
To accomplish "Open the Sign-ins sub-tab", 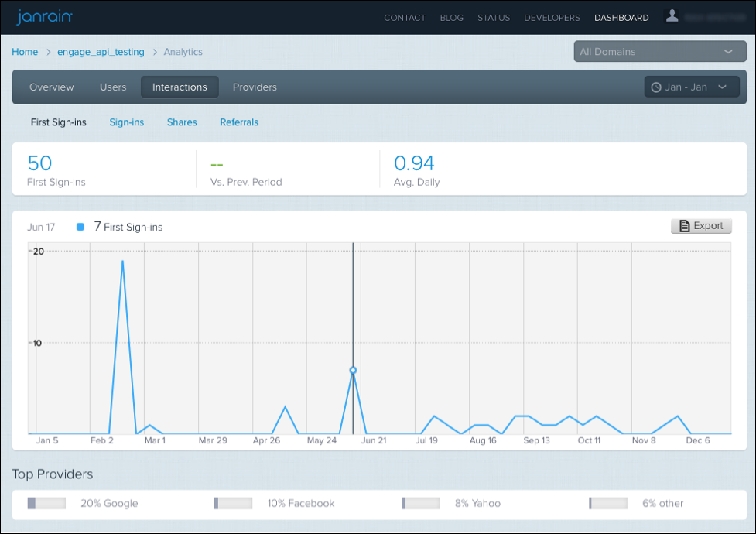I will click(x=127, y=122).
